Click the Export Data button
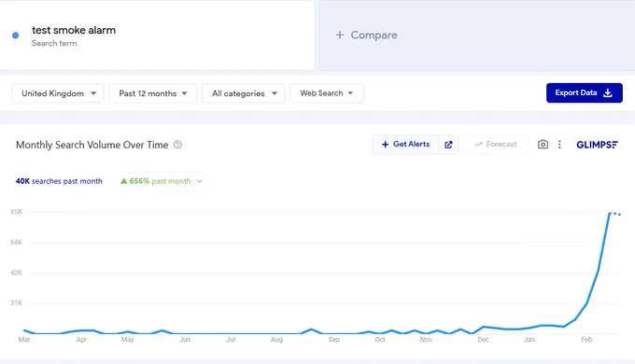 (x=584, y=92)
